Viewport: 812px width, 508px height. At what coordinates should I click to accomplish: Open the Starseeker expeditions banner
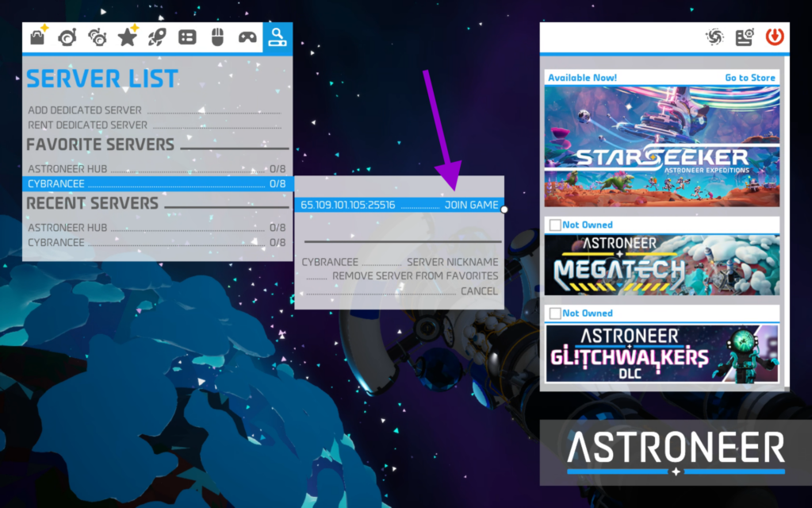pos(662,147)
